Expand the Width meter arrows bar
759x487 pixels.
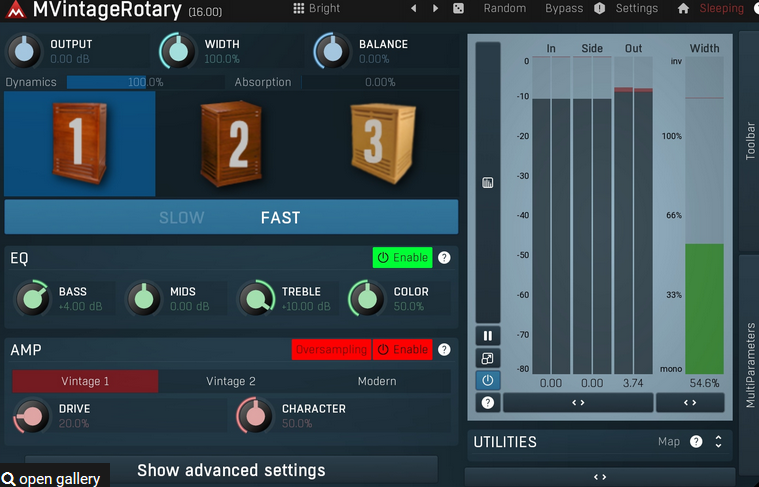tap(690, 403)
